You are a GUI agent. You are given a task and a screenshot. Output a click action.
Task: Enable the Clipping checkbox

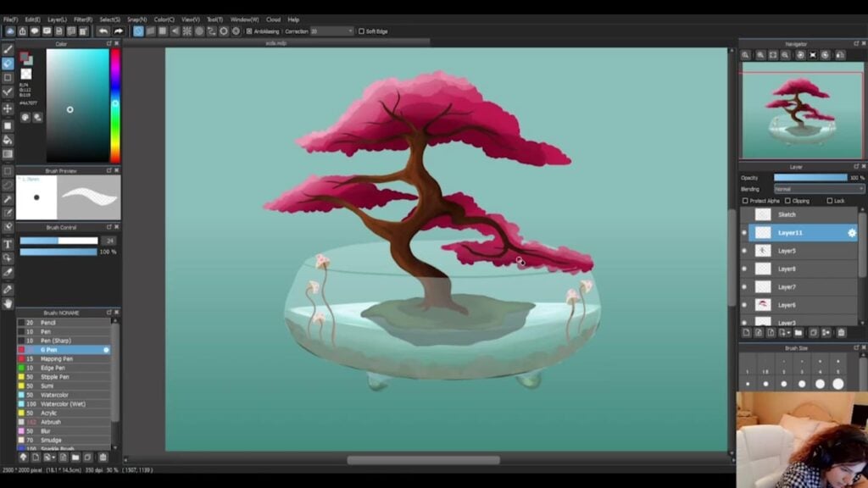tap(787, 201)
